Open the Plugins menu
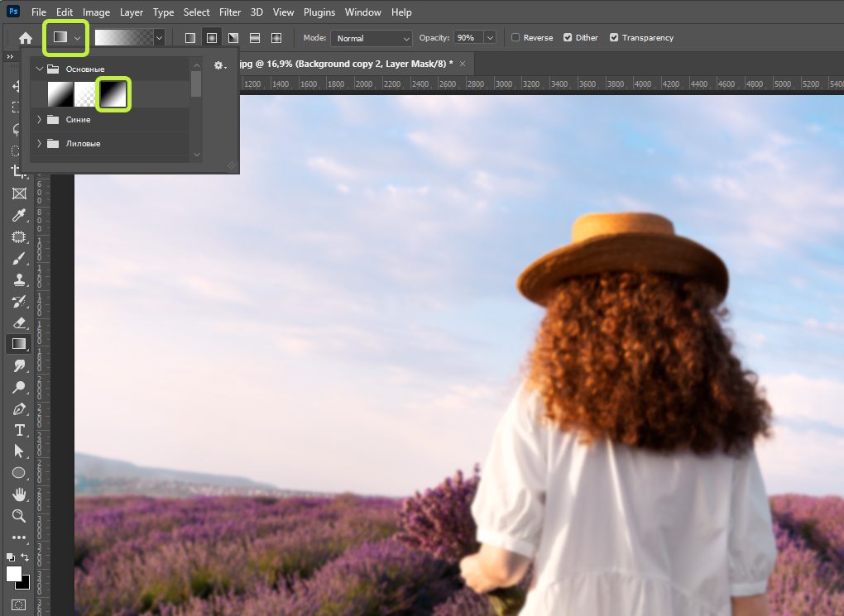The image size is (844, 616). click(319, 12)
